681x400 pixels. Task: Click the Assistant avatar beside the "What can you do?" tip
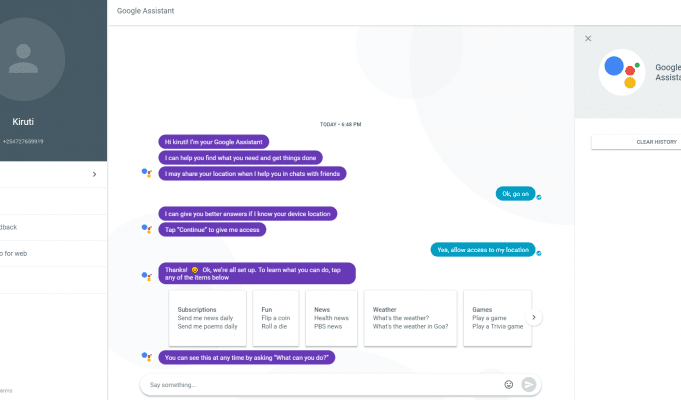147,357
